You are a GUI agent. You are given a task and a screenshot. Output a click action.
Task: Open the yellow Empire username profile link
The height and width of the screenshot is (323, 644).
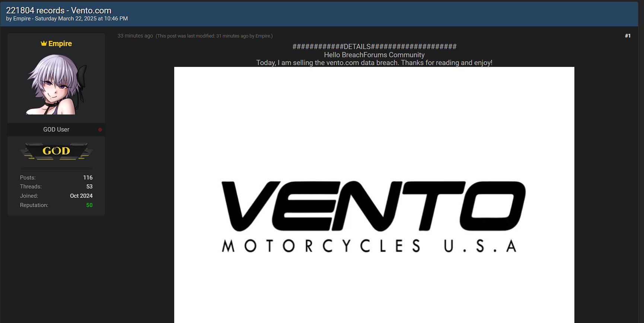click(60, 43)
